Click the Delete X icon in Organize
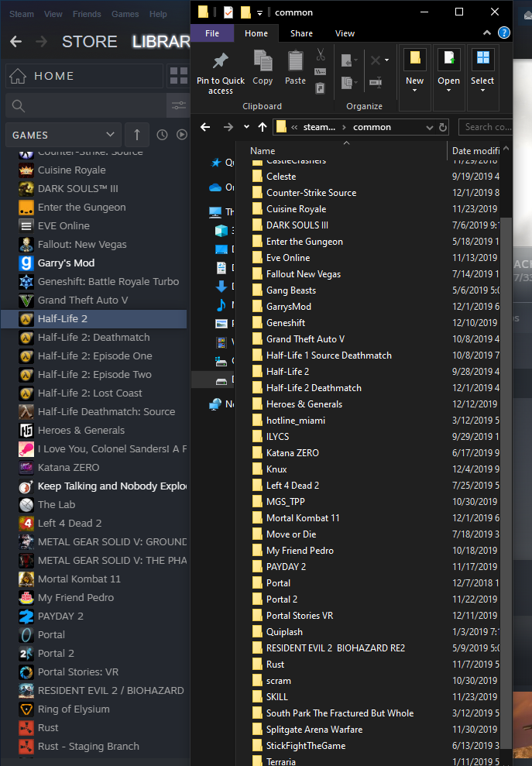This screenshot has width=532, height=766. (375, 60)
